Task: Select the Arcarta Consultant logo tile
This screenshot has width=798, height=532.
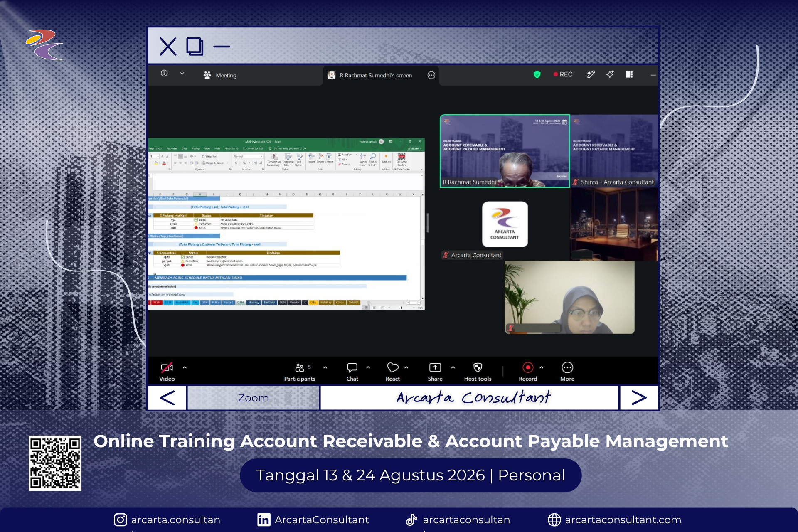Action: (505, 224)
